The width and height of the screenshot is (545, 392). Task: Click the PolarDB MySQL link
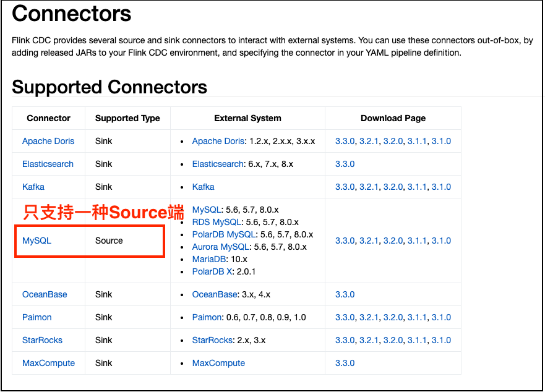[224, 234]
